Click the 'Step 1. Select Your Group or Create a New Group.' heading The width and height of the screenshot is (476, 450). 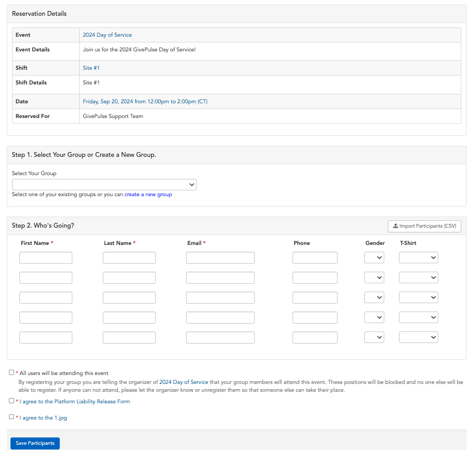point(84,155)
